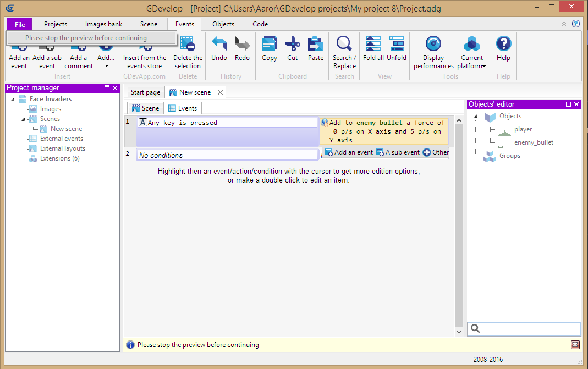
Task: Click the Other link in event 2
Action: (436, 152)
